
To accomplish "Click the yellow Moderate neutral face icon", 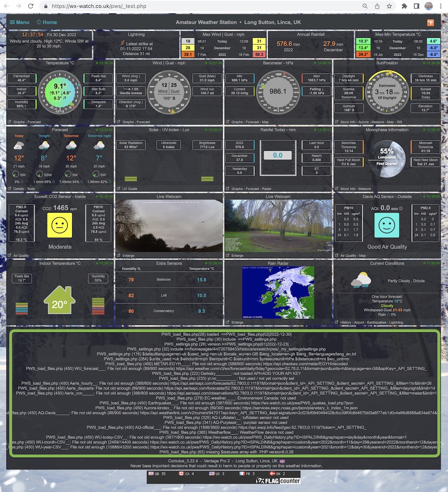I will coord(60,225).
